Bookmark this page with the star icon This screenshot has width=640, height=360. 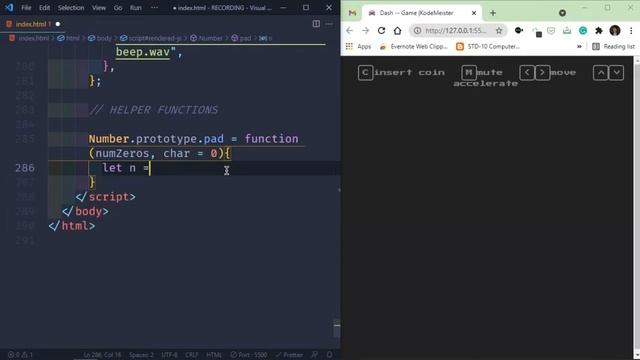[x=499, y=31]
